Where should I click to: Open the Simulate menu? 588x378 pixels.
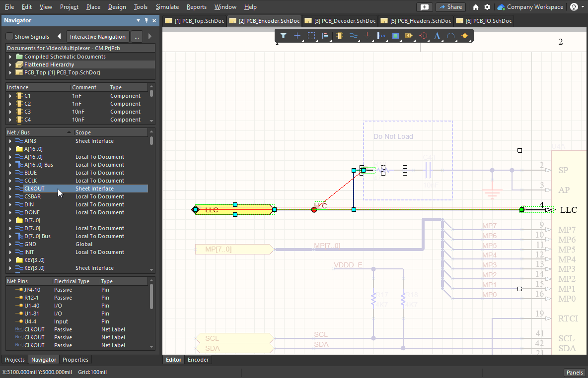pyautogui.click(x=167, y=7)
